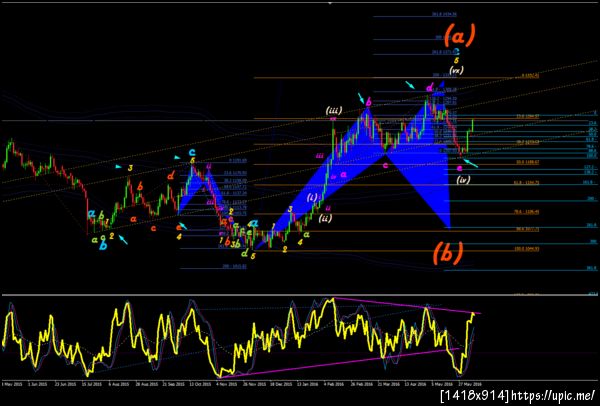Select the large cyan C label near October 2015

pyautogui.click(x=192, y=153)
